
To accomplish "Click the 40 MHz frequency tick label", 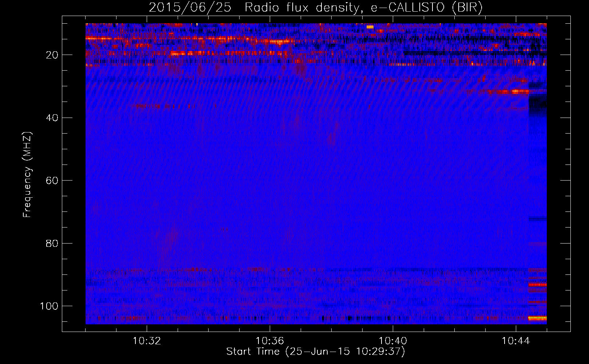I will pos(52,118).
